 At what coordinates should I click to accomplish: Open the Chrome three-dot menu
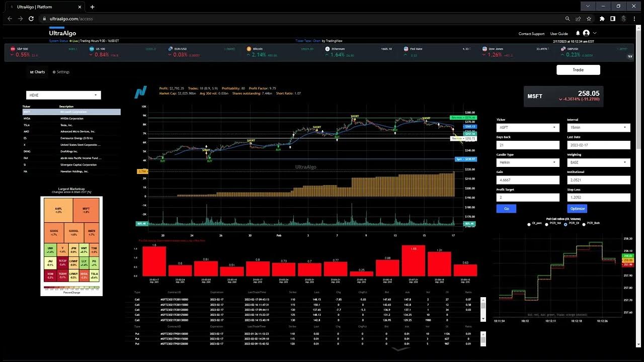click(635, 19)
